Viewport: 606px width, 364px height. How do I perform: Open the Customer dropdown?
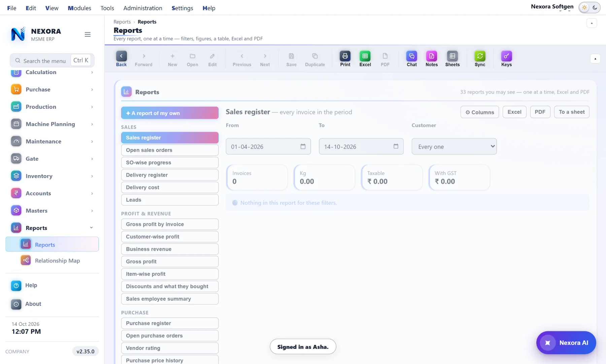pyautogui.click(x=454, y=146)
